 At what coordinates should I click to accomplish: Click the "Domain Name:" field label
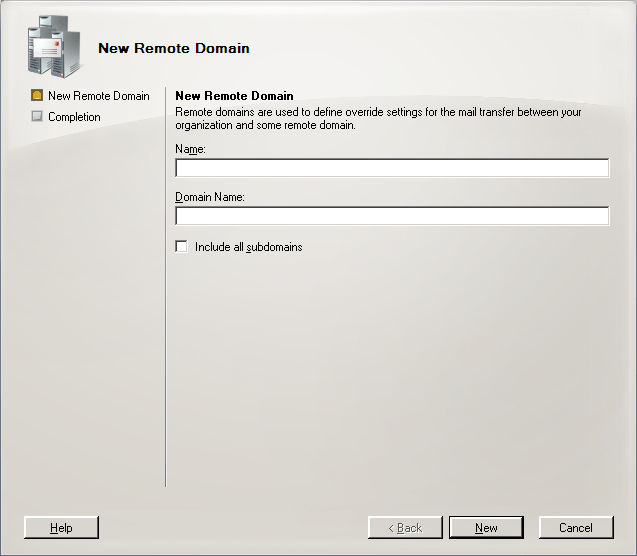click(x=210, y=197)
